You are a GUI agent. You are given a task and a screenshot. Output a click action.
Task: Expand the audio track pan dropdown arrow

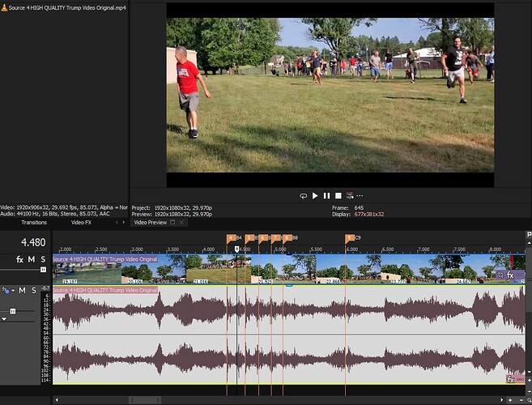click(3, 319)
